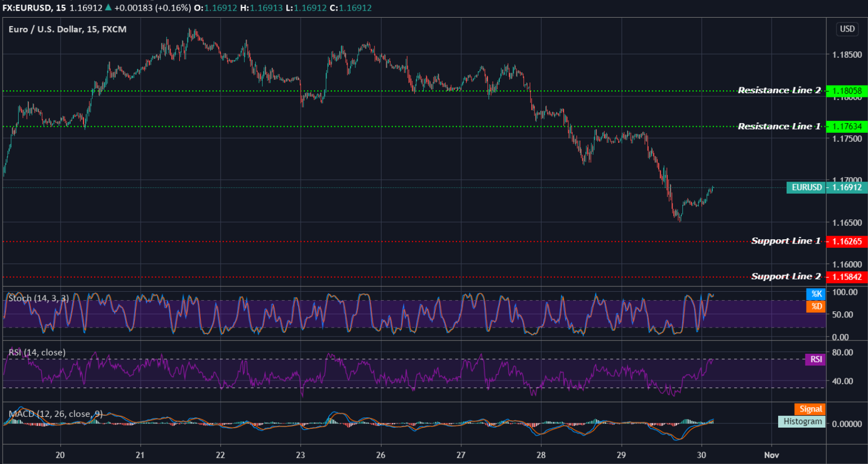Open the MACD (12, 26, close, 9) legend
This screenshot has height=464, width=868.
pos(56,414)
